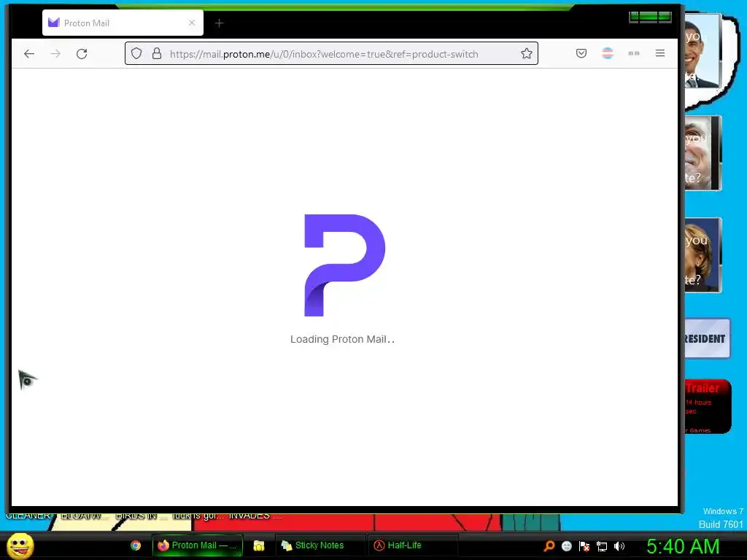Go back with the browser back arrow
This screenshot has height=560, width=747.
[29, 54]
